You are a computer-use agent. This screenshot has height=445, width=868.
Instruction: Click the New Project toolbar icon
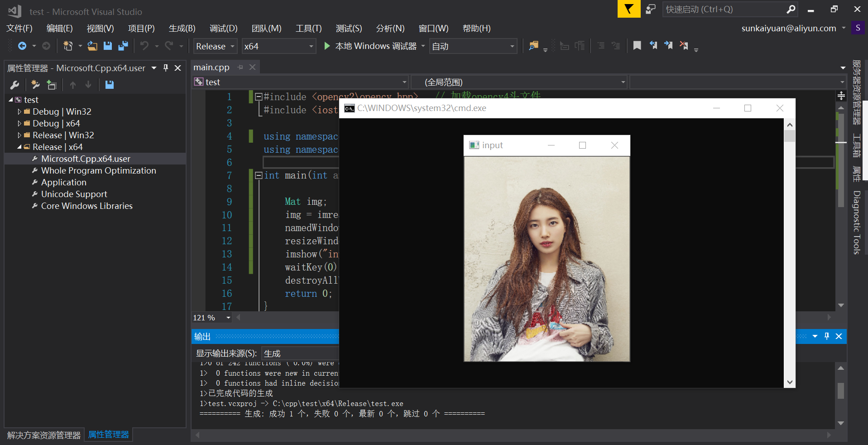(x=68, y=46)
